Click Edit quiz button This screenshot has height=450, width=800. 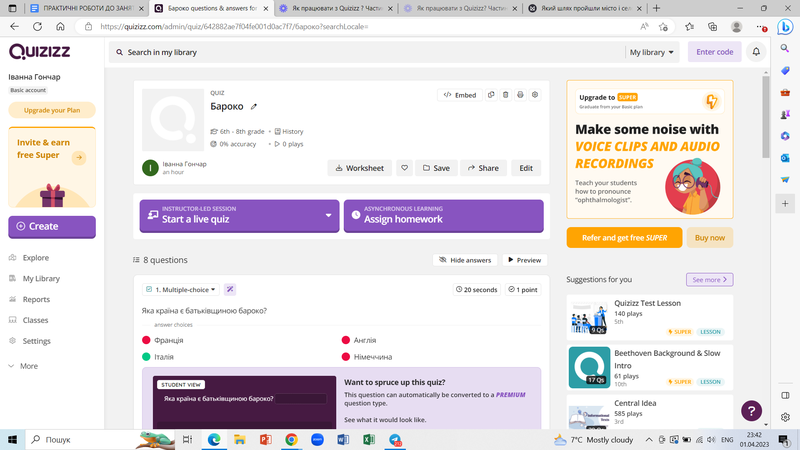click(x=526, y=168)
